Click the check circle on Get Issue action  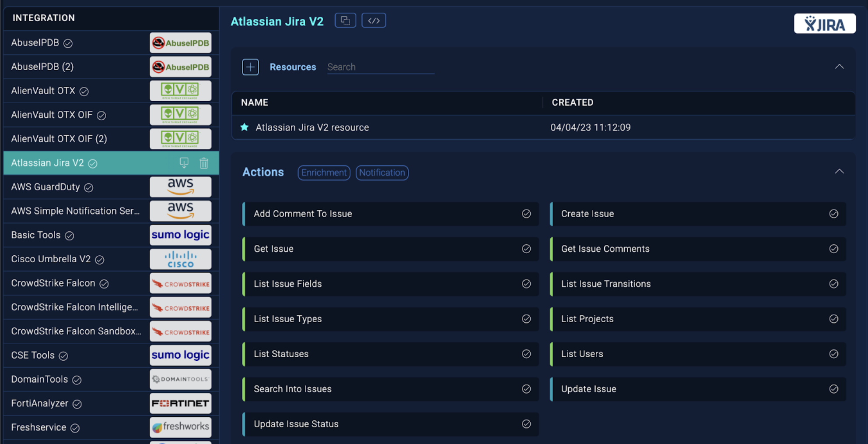(526, 249)
